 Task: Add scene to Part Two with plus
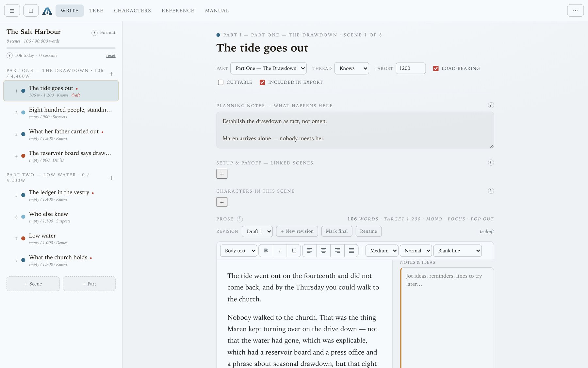(111, 178)
